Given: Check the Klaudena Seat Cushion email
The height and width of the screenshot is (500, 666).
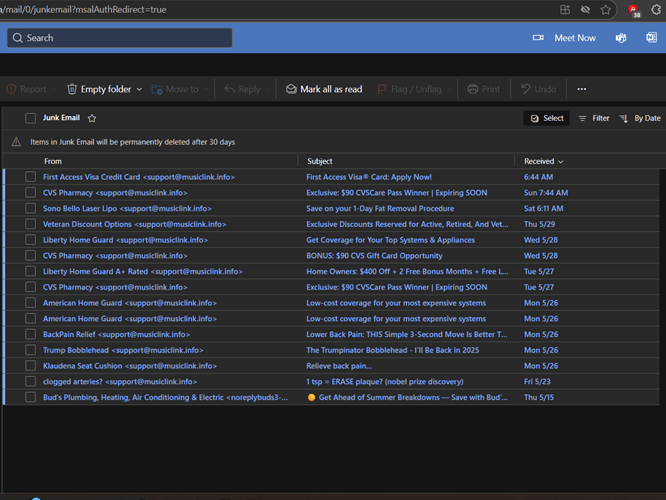Looking at the screenshot, I should coord(30,365).
